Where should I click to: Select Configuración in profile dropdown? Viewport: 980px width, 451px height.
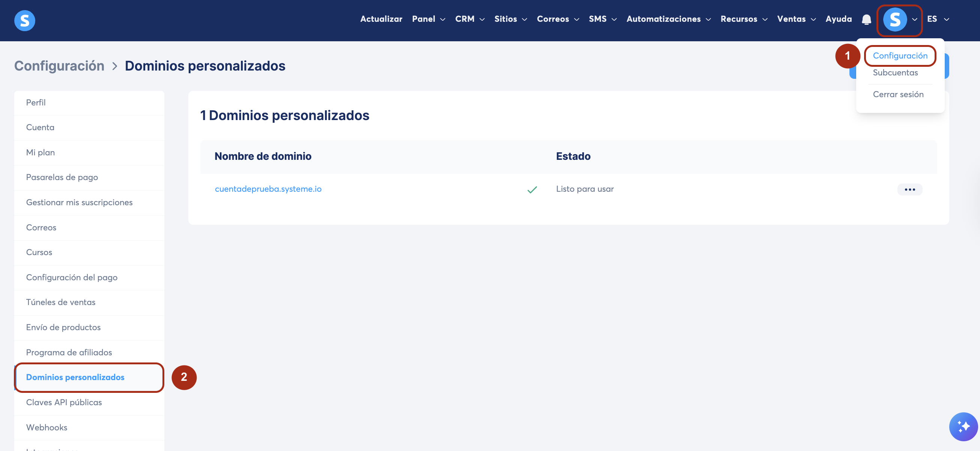(x=900, y=56)
